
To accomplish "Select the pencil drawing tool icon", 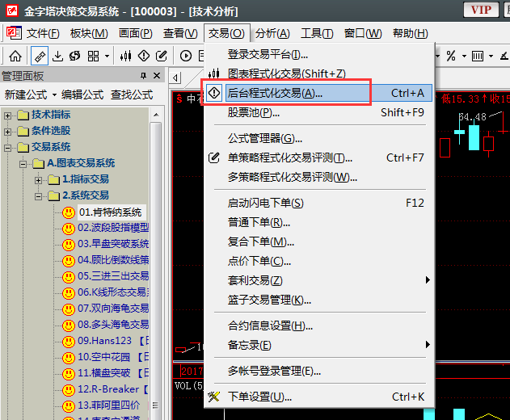I will 40,56.
